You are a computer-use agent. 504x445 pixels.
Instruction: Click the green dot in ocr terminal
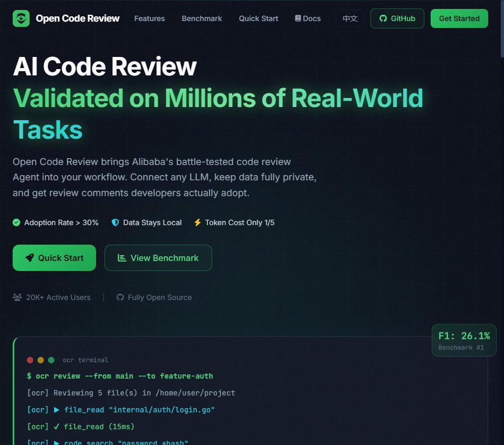[x=51, y=360]
